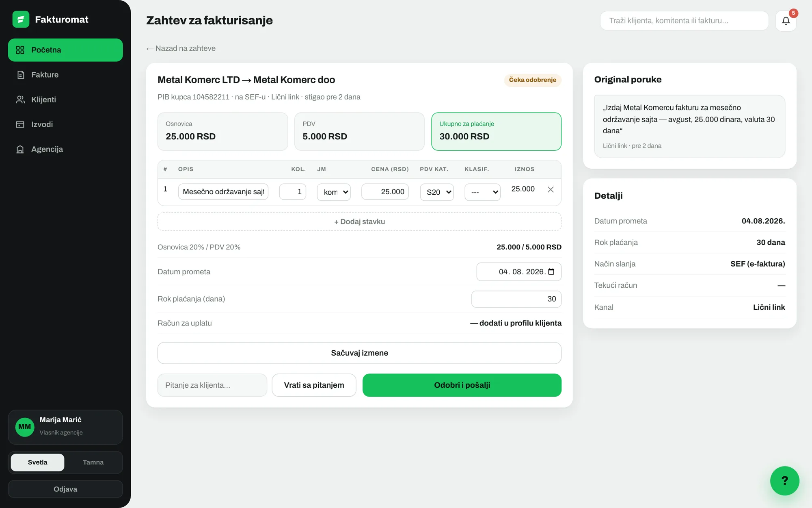This screenshot has width=812, height=508.
Task: Click the Odobri i pošalji button
Action: pos(462,385)
